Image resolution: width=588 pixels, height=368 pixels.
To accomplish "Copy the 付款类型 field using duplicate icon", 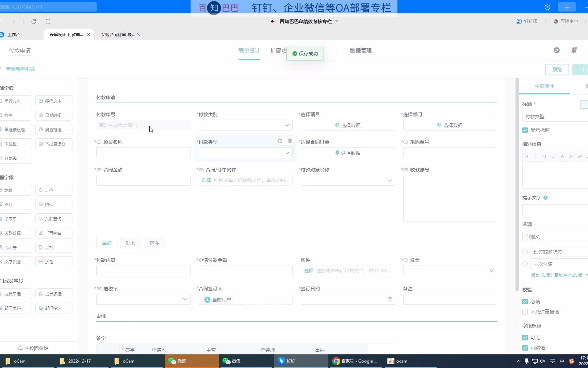I will [x=280, y=141].
